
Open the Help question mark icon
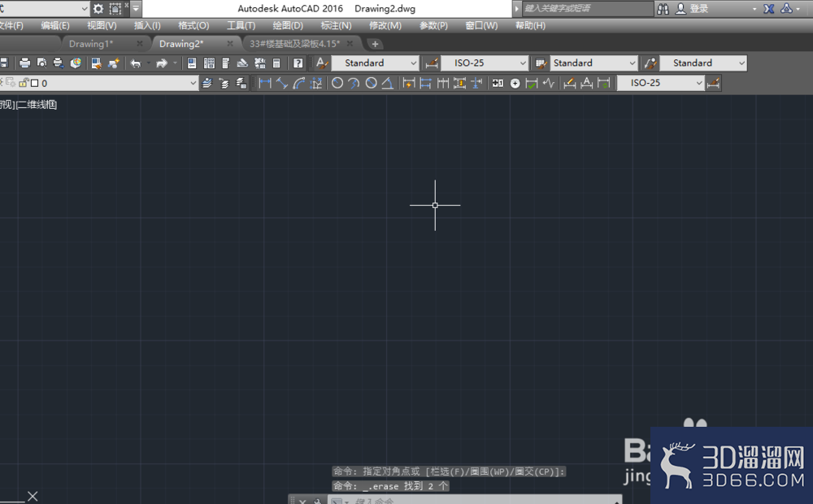pyautogui.click(x=298, y=63)
